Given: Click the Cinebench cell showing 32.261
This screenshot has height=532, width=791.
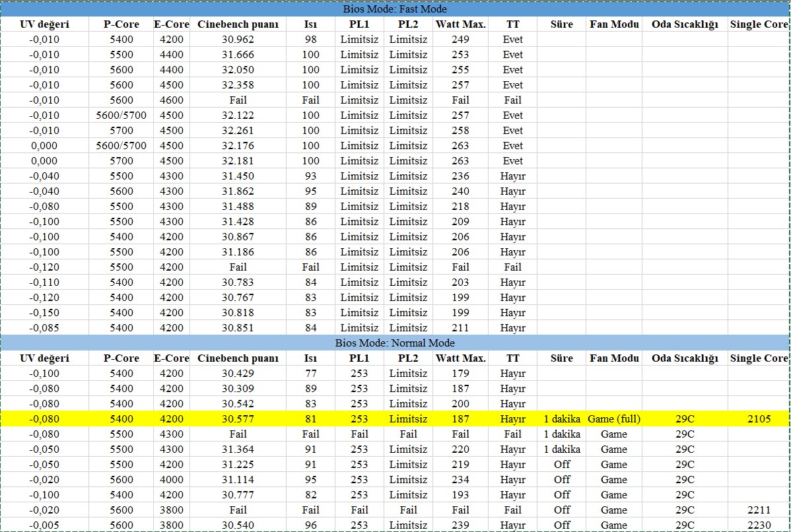Looking at the screenshot, I should click(238, 130).
